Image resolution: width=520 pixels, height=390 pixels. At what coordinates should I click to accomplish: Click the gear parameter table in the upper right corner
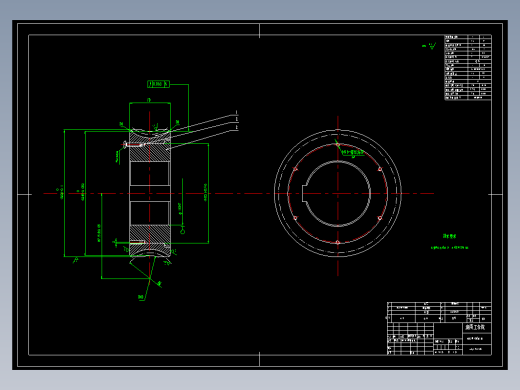[468, 67]
